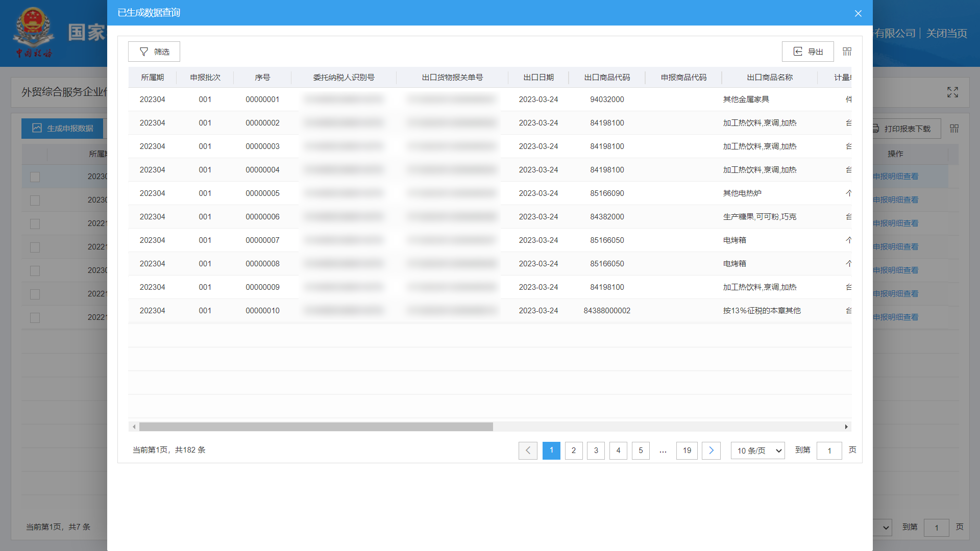
Task: Select page 2 in pagination
Action: 573,450
